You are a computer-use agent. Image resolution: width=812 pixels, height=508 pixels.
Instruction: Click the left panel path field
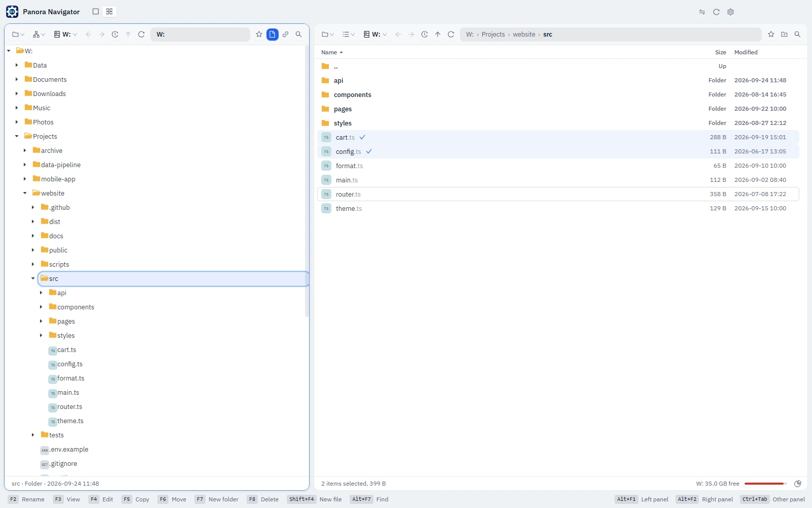point(200,35)
